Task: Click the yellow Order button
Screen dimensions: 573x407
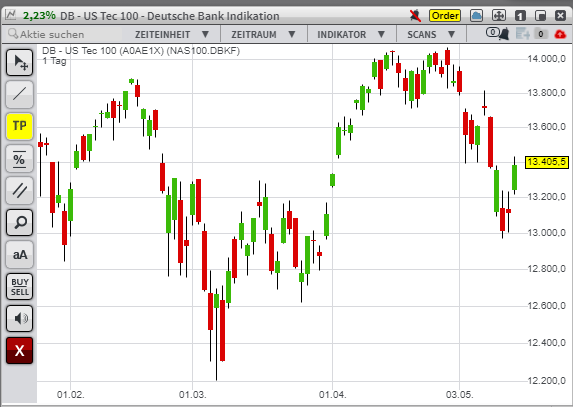Action: click(445, 16)
